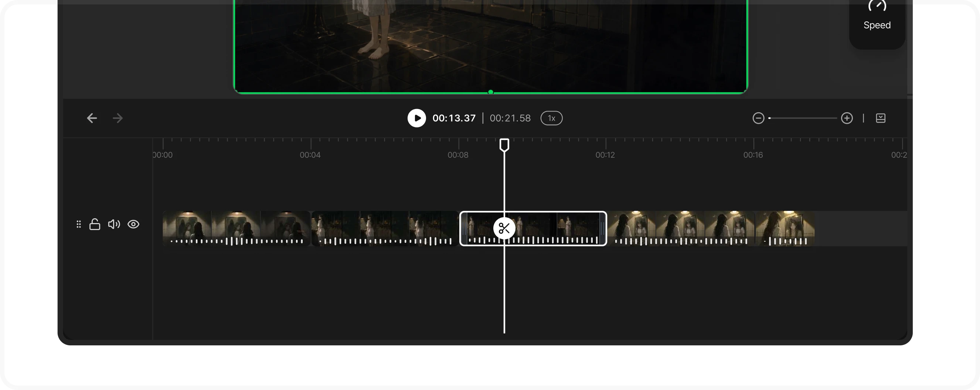980x390 pixels.
Task: Hide the track with the eye icon
Action: tap(133, 224)
